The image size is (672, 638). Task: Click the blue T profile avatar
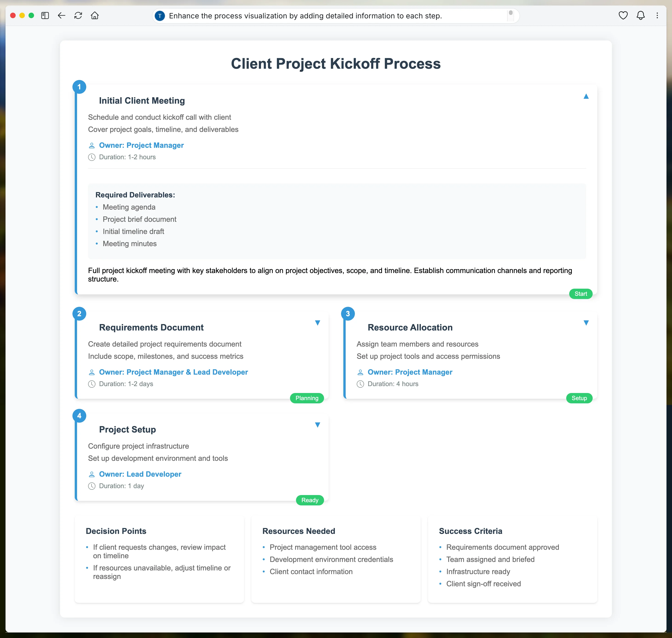click(160, 16)
